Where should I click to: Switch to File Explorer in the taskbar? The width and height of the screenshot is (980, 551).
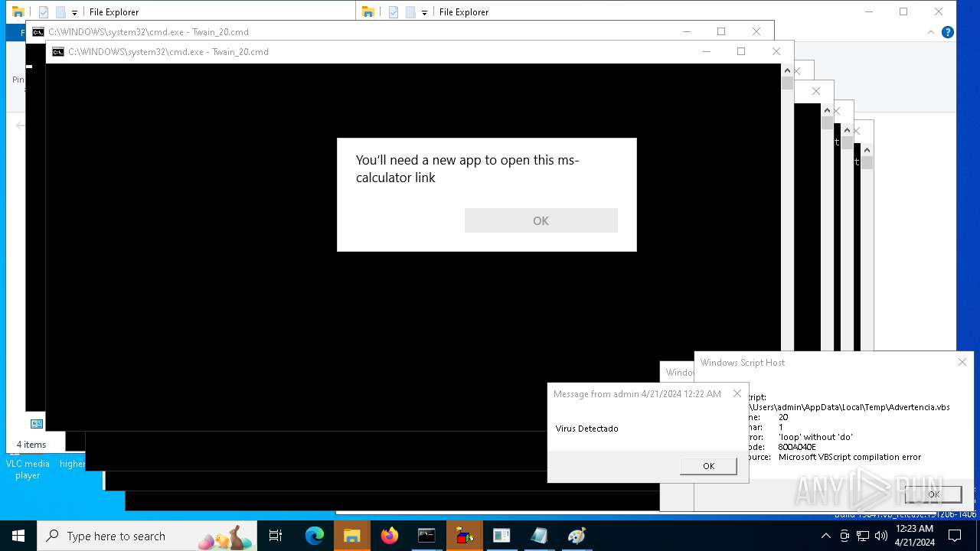coord(351,536)
